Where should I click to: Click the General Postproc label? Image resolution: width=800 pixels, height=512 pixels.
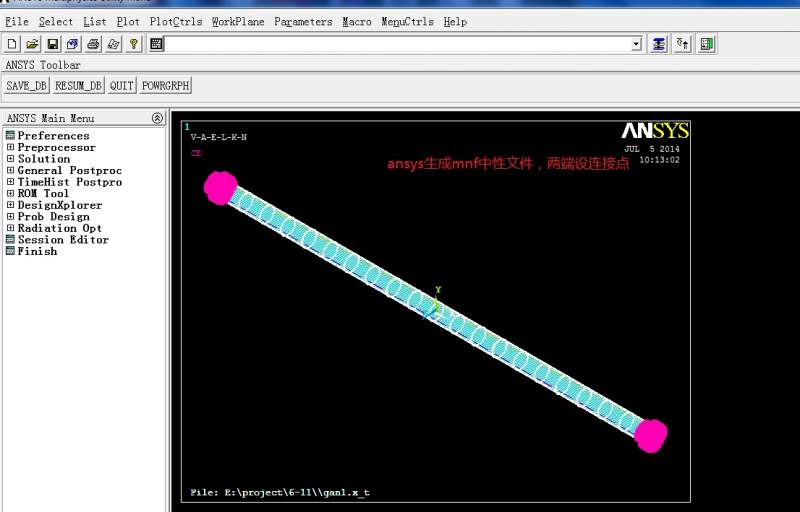(69, 170)
